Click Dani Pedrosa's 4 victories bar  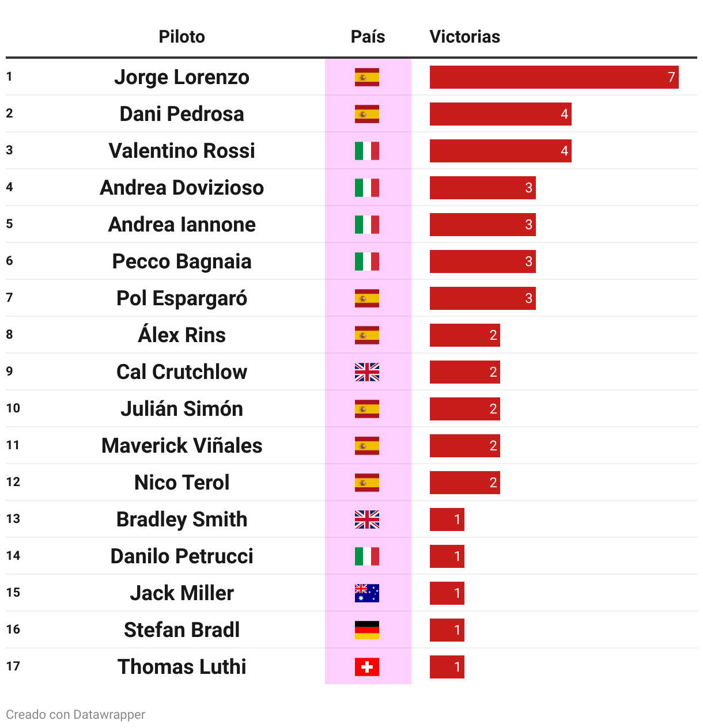coord(500,114)
